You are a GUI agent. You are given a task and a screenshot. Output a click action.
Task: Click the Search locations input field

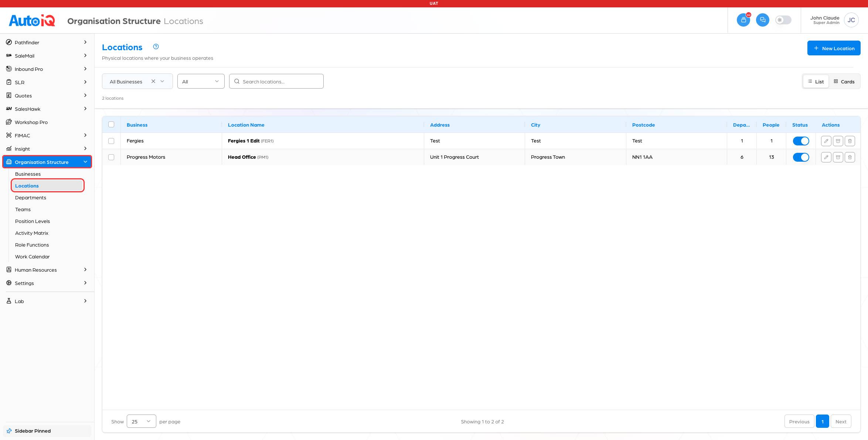click(276, 81)
